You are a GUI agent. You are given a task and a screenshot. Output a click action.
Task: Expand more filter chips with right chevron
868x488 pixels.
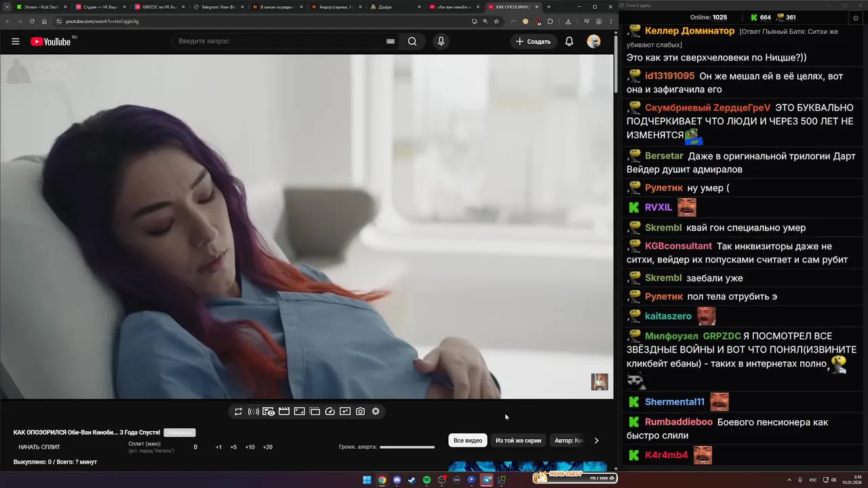(596, 441)
